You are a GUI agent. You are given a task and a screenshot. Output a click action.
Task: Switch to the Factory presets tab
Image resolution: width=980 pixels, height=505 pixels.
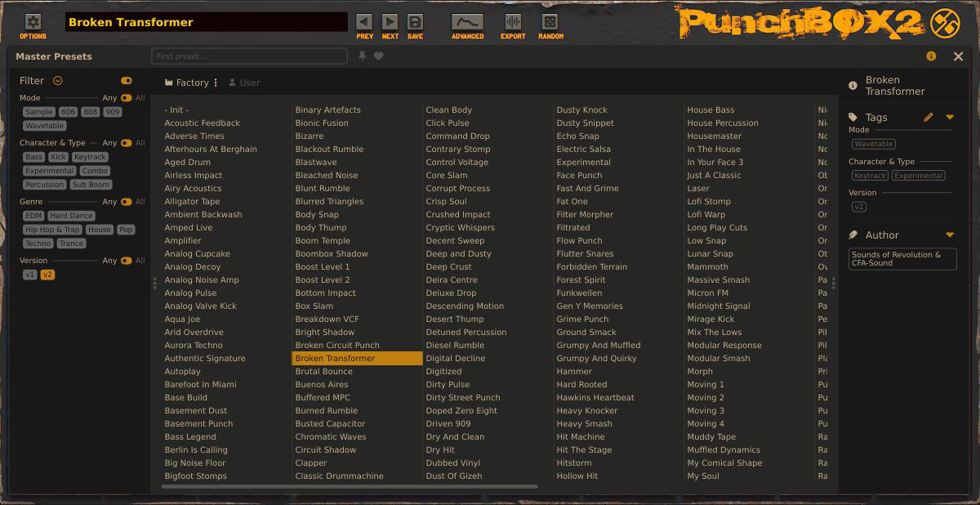tap(187, 83)
